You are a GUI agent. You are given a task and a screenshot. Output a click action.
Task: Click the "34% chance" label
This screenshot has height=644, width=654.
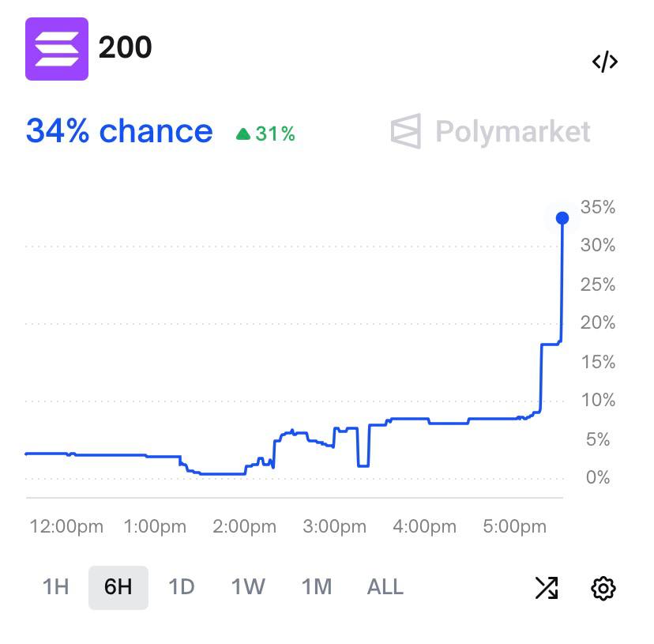point(119,131)
